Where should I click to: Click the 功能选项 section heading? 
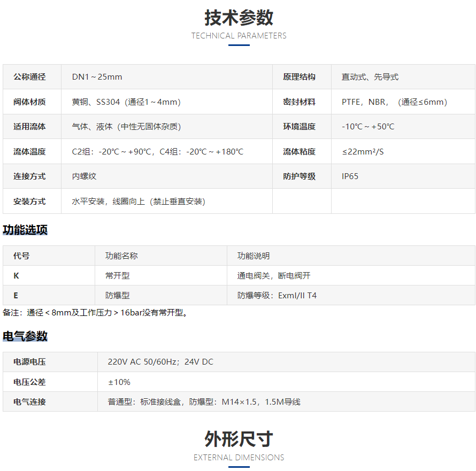[25, 230]
